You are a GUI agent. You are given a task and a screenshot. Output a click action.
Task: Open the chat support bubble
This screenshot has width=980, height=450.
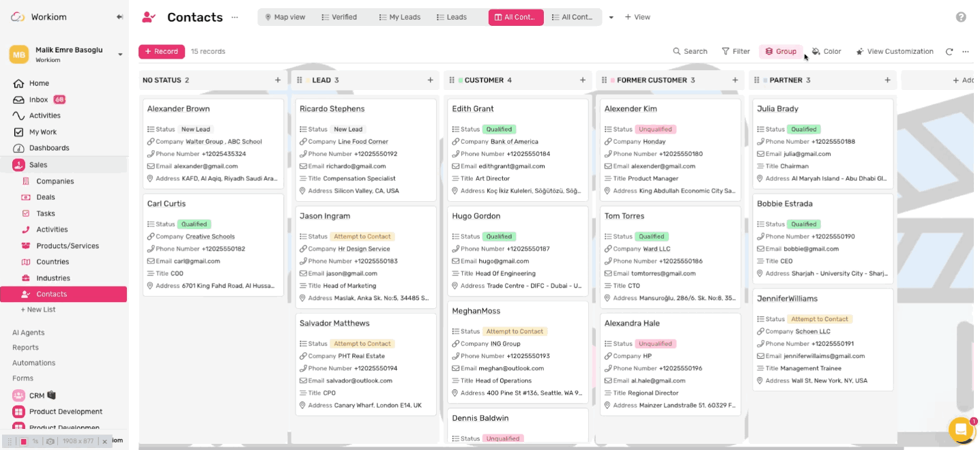(961, 430)
